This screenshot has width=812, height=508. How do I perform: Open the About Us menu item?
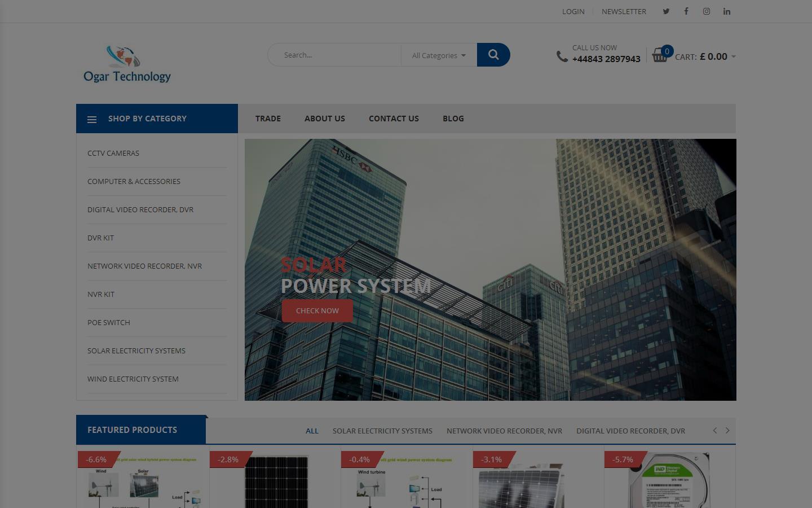coord(325,119)
